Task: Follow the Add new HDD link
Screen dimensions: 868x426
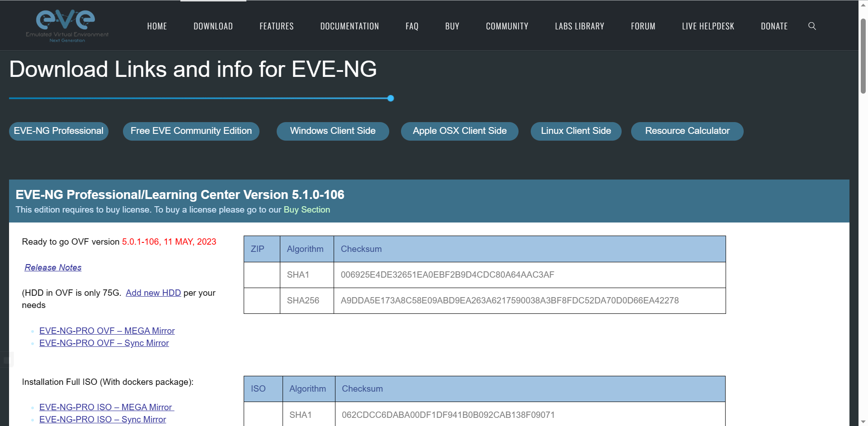Action: tap(153, 293)
